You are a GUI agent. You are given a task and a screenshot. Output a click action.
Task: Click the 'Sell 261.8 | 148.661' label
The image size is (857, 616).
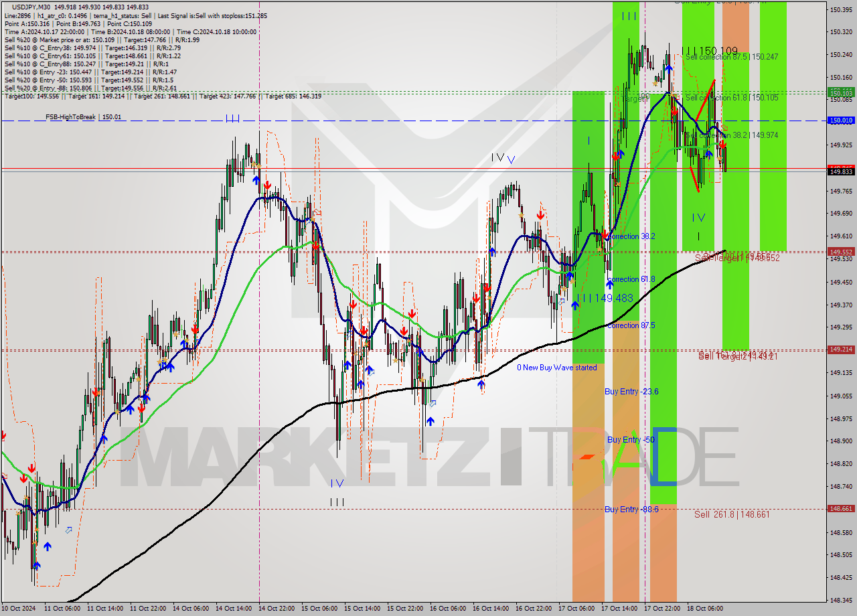pyautogui.click(x=732, y=514)
